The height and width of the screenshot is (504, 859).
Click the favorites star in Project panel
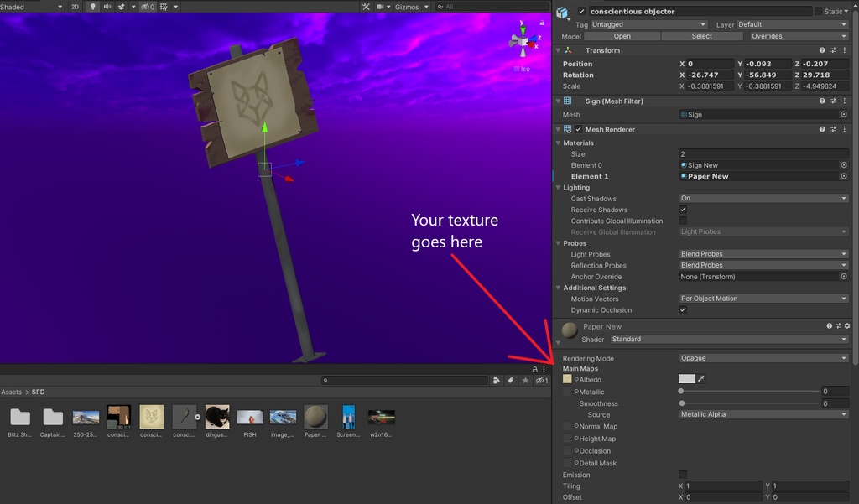pyautogui.click(x=525, y=380)
